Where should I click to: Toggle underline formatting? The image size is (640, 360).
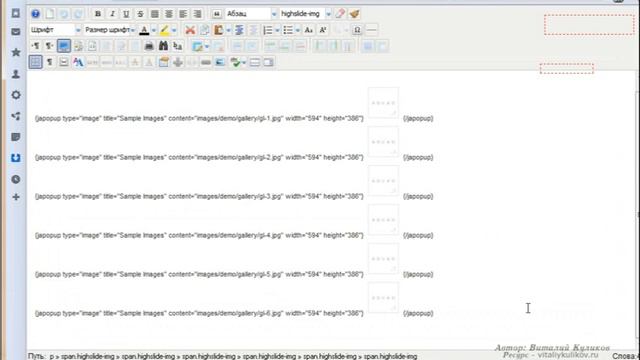pyautogui.click(x=126, y=14)
